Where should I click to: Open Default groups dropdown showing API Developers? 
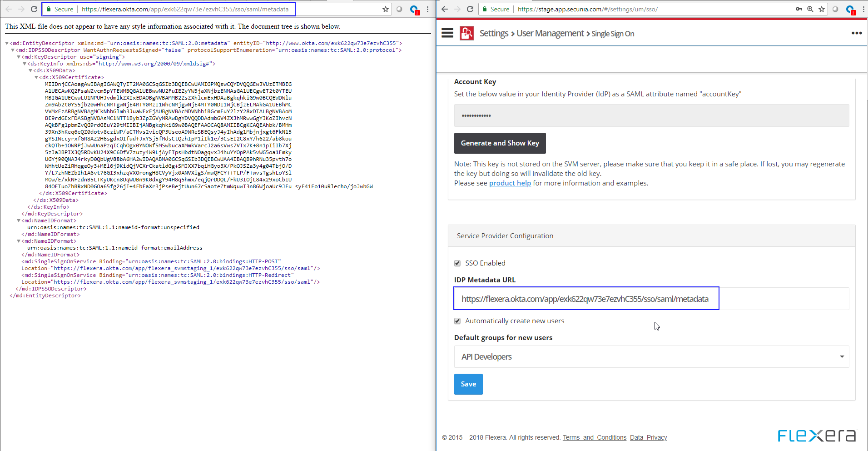click(x=651, y=357)
